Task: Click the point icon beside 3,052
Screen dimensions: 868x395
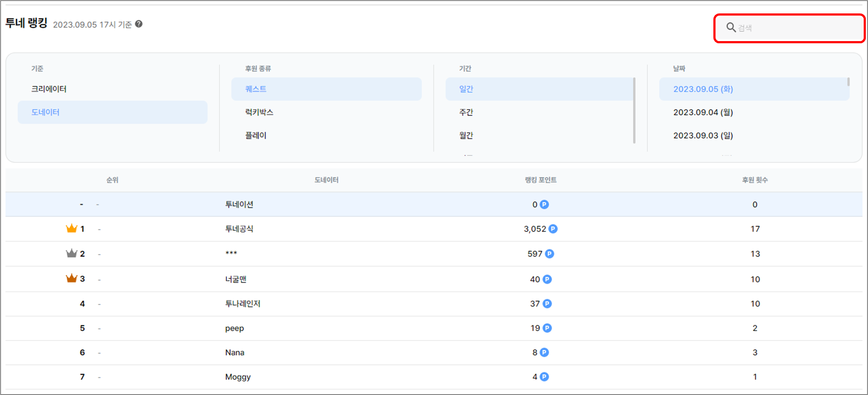Action: (553, 229)
